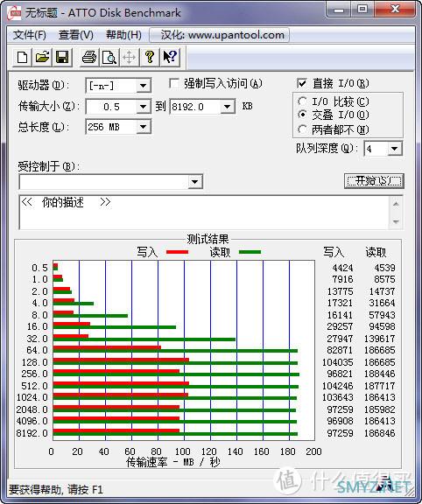Screen dimensions: 422x504
Task: Click read value 57943
Action: (x=382, y=315)
